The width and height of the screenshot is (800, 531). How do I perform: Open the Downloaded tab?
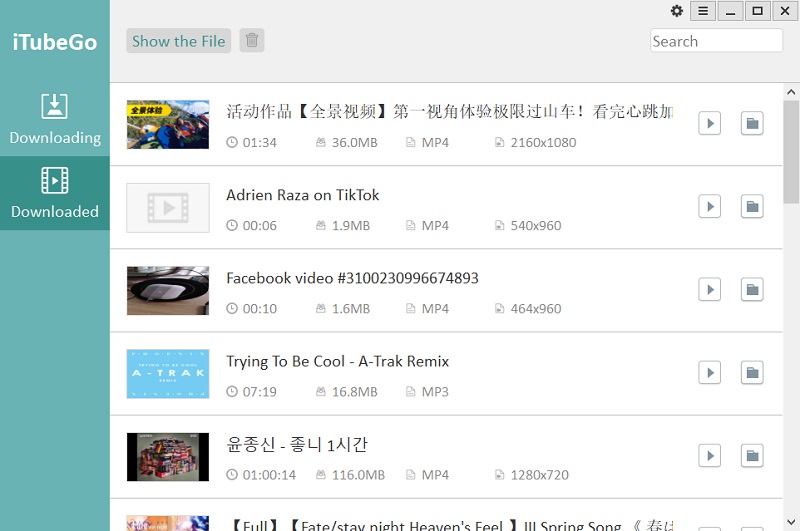55,193
